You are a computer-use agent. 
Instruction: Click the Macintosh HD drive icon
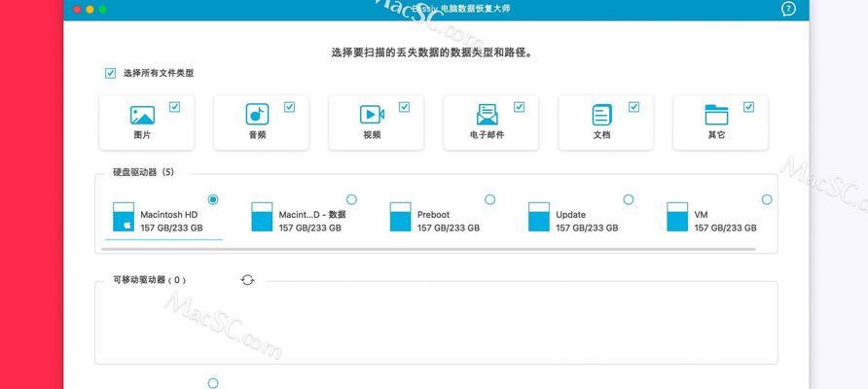tap(124, 216)
